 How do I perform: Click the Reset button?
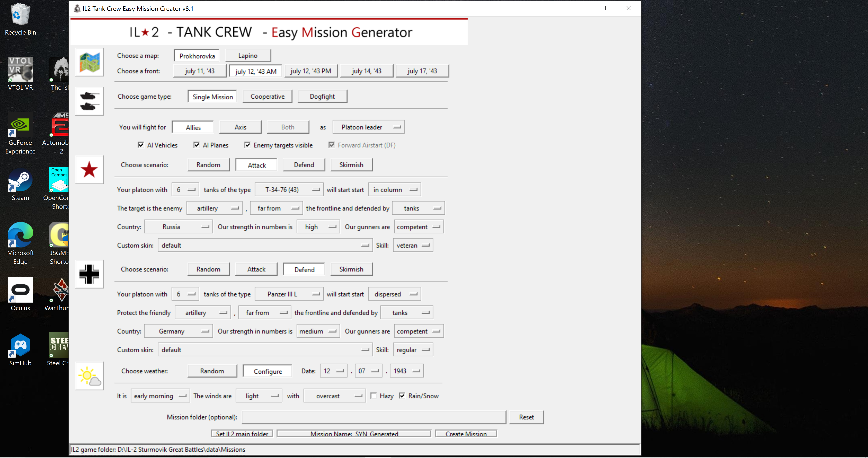pyautogui.click(x=526, y=417)
